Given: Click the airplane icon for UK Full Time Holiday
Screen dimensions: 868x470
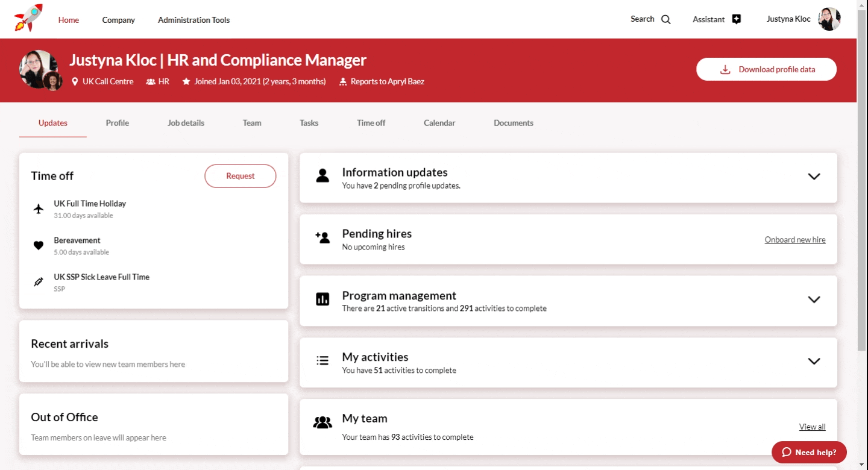Looking at the screenshot, I should click(x=39, y=209).
